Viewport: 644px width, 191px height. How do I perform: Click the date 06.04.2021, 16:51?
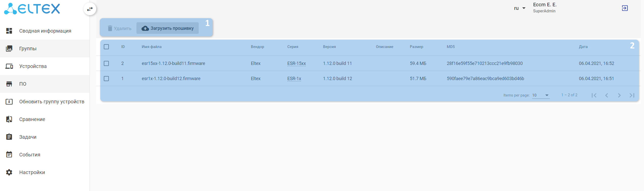click(596, 79)
